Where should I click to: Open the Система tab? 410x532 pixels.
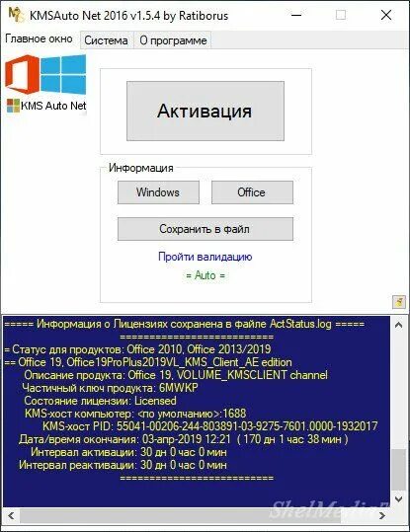106,40
